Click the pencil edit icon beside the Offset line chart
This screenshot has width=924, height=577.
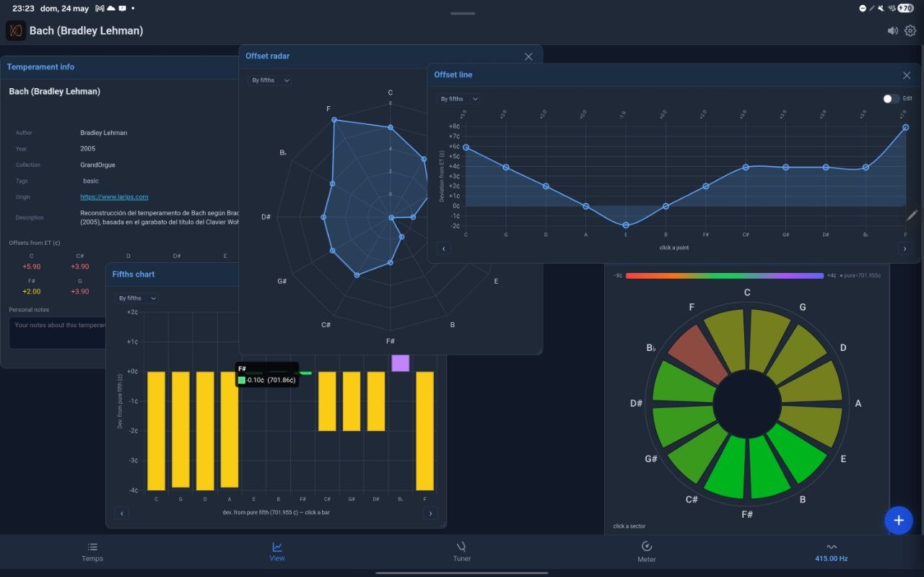[x=912, y=214]
